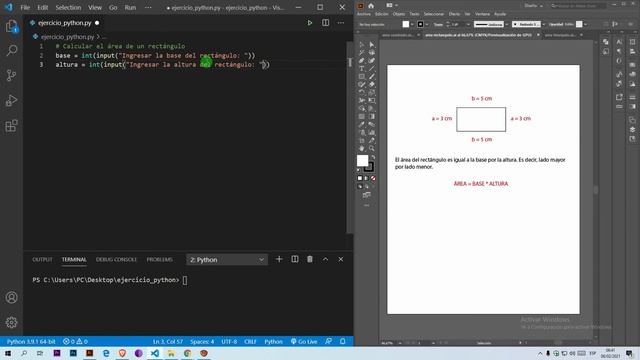Click the Ln 3, Col 57 status item
Image resolution: width=640 pixels, height=360 pixels.
[x=168, y=341]
